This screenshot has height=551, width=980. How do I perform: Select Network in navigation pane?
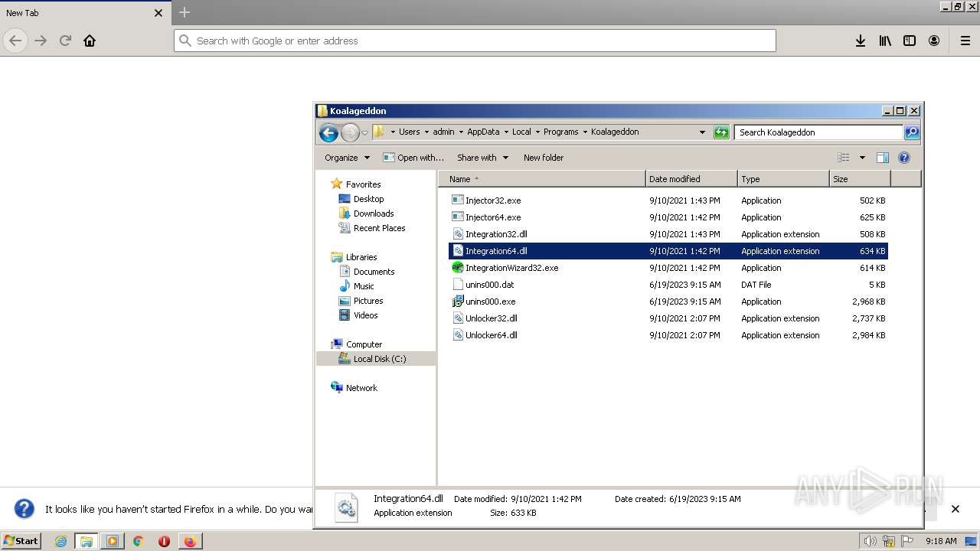point(361,388)
